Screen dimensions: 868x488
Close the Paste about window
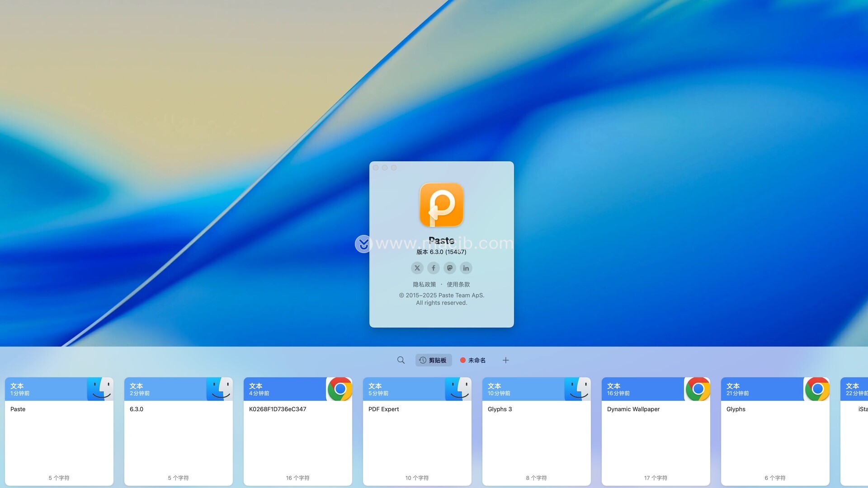(376, 168)
